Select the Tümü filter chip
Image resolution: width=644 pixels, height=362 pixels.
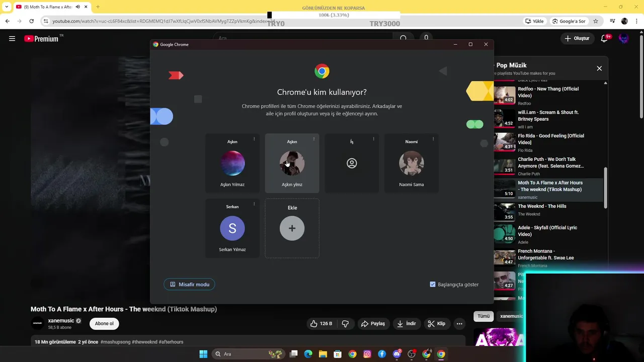pyautogui.click(x=484, y=316)
